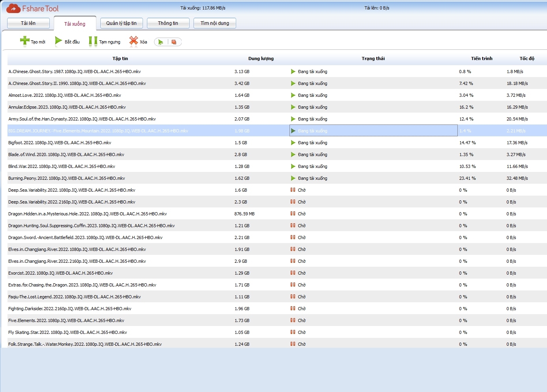Open the Tìm nội dung tab
The image size is (547, 392).
(215, 23)
